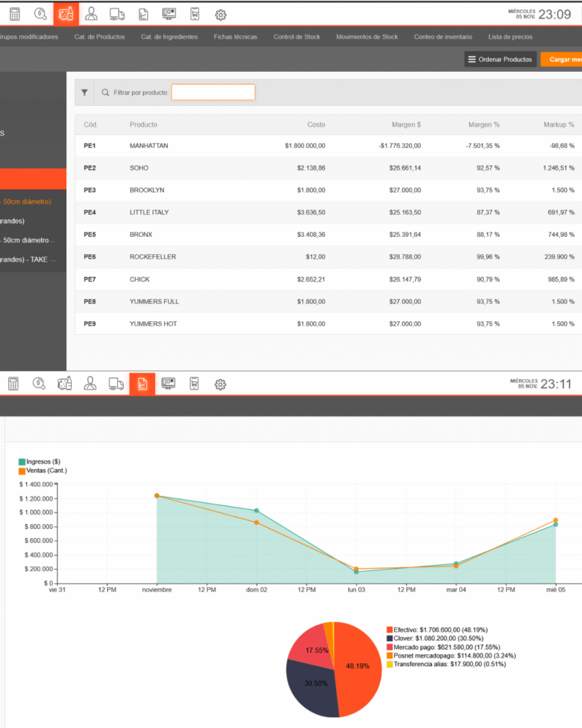
Task: Click monitor display icon in 23:11 toolbar
Action: [168, 384]
